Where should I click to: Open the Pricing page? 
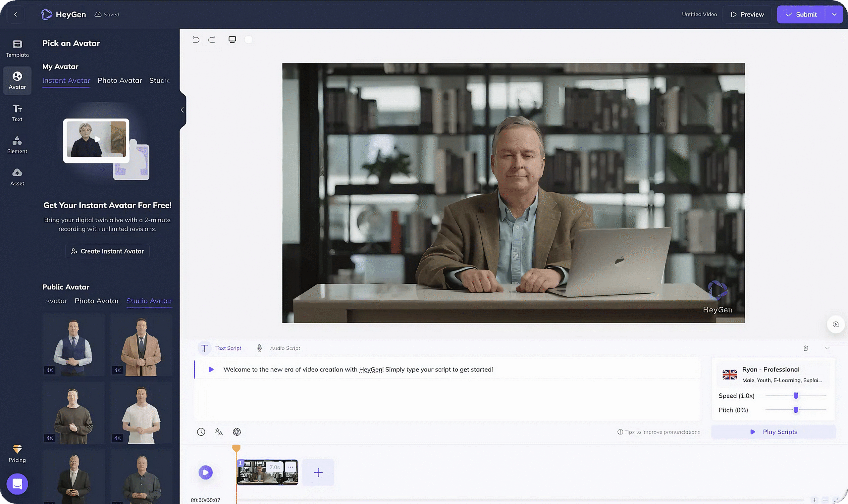(x=17, y=454)
